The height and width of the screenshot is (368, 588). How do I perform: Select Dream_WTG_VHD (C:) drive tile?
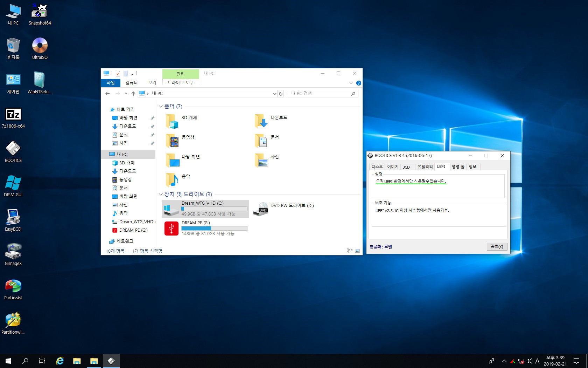click(206, 209)
